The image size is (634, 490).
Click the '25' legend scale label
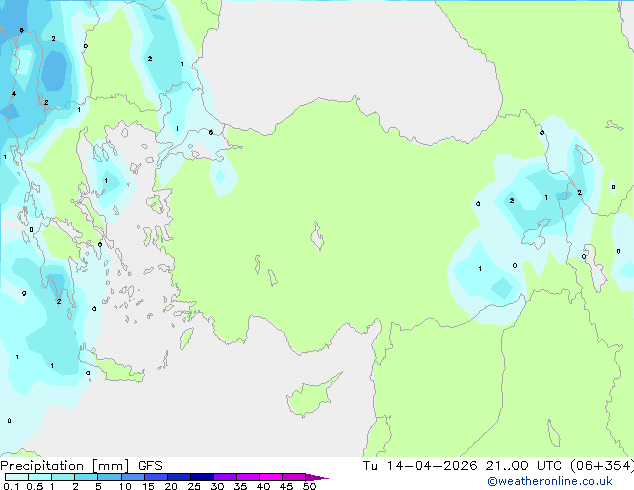194,486
